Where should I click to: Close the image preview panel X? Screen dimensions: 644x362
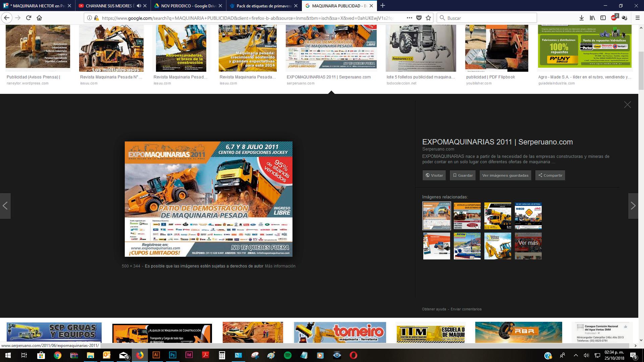pos(627,105)
